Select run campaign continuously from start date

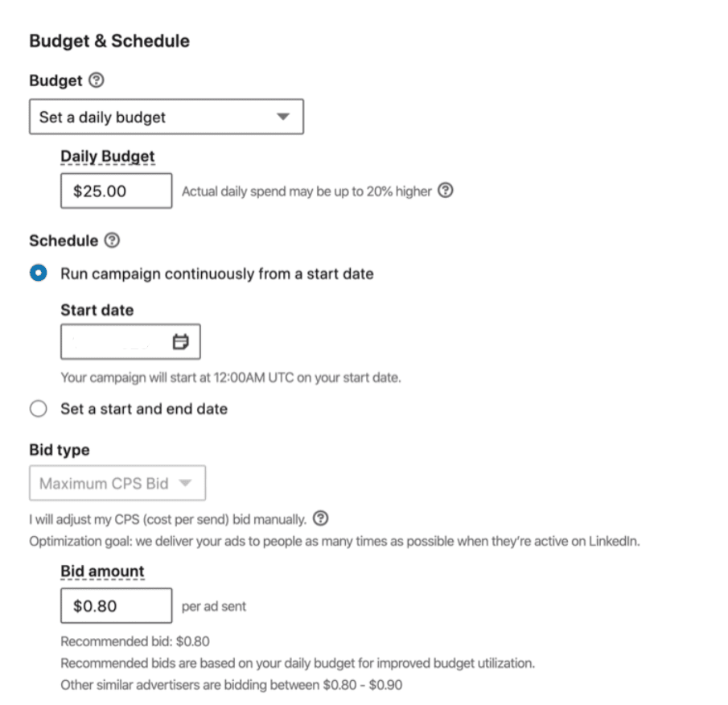[38, 274]
